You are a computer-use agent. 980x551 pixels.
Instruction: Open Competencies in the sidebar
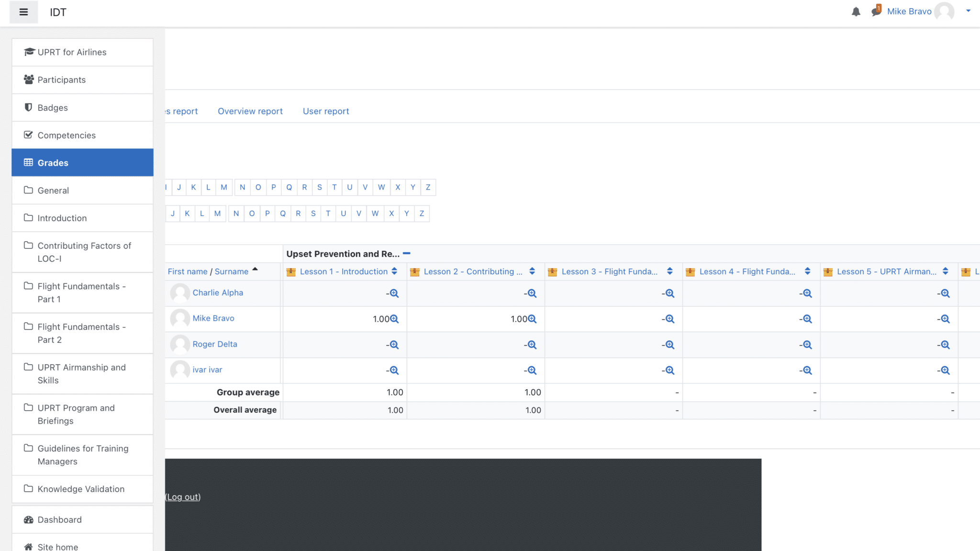[x=67, y=135]
